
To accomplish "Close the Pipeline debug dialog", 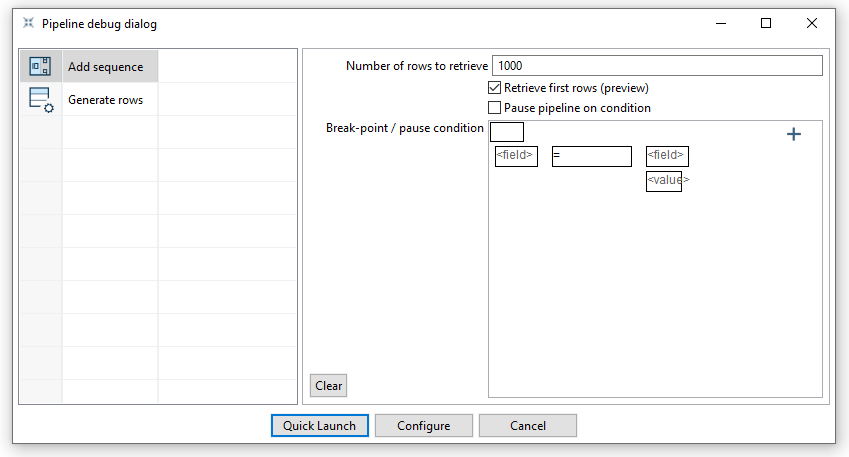I will [812, 23].
